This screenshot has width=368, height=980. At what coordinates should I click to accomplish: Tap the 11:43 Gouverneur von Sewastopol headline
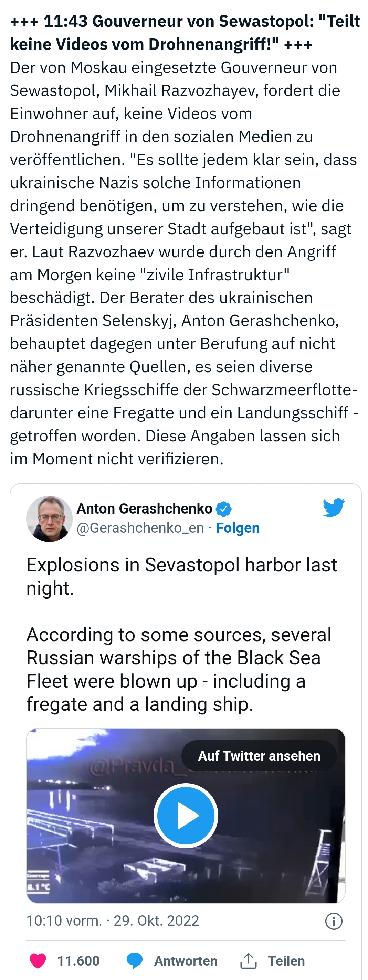click(185, 33)
